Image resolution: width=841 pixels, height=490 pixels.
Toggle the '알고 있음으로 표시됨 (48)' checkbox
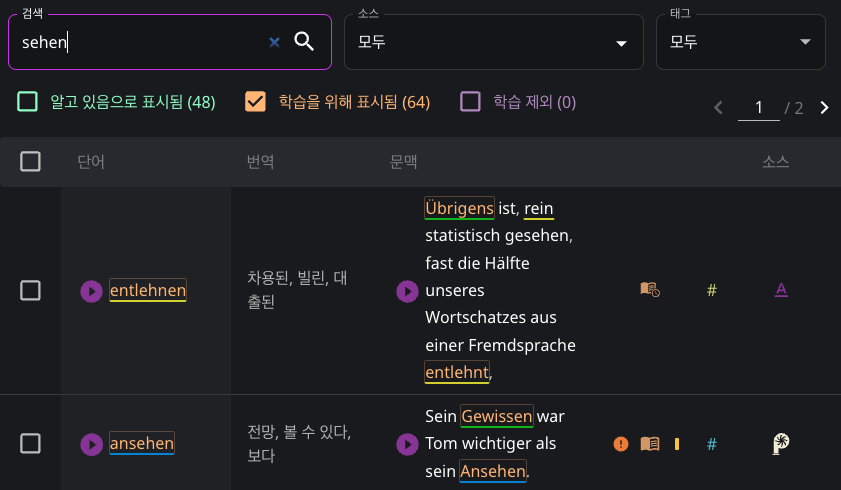click(27, 101)
